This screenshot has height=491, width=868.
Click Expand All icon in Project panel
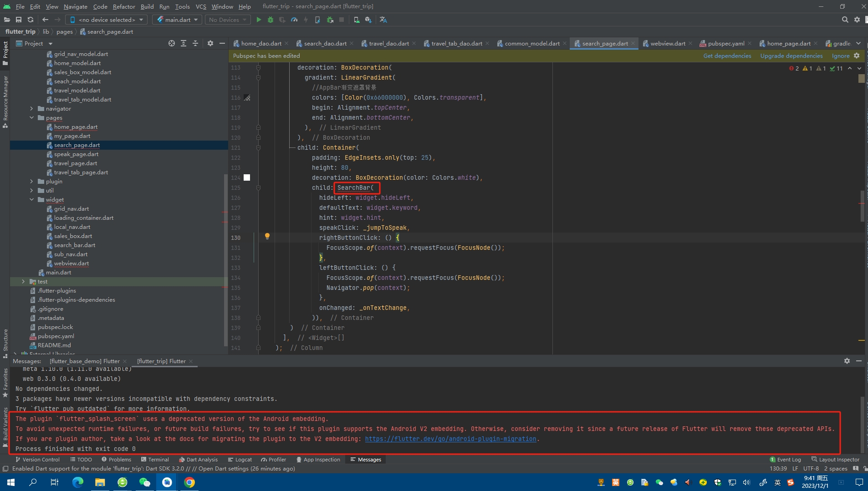tap(184, 43)
